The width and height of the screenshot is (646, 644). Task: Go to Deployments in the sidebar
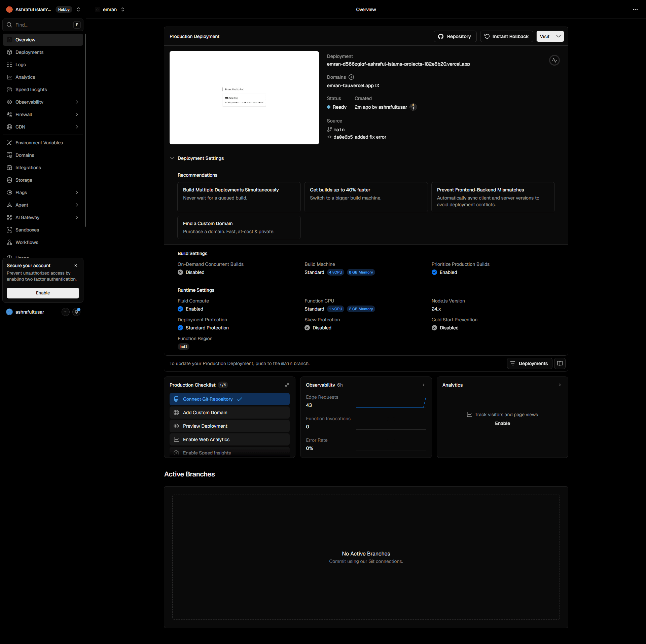pyautogui.click(x=43, y=52)
